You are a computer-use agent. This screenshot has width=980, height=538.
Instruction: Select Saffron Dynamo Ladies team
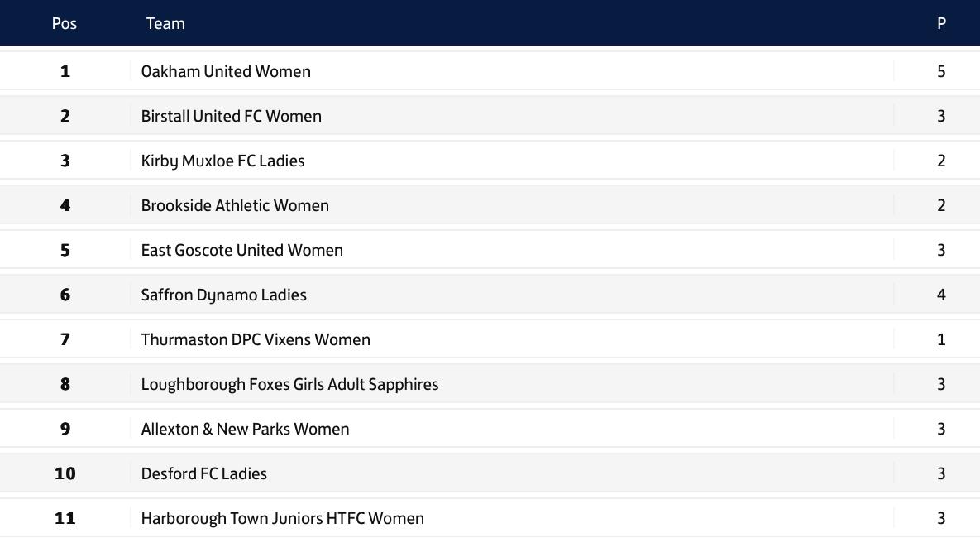(x=223, y=295)
